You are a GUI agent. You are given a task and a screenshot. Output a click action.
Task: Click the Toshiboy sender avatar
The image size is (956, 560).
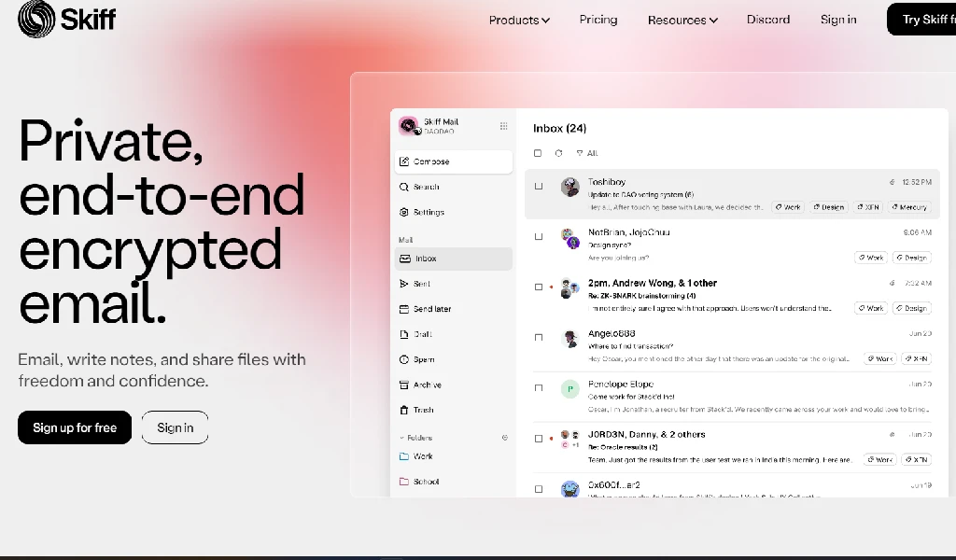pyautogui.click(x=570, y=187)
